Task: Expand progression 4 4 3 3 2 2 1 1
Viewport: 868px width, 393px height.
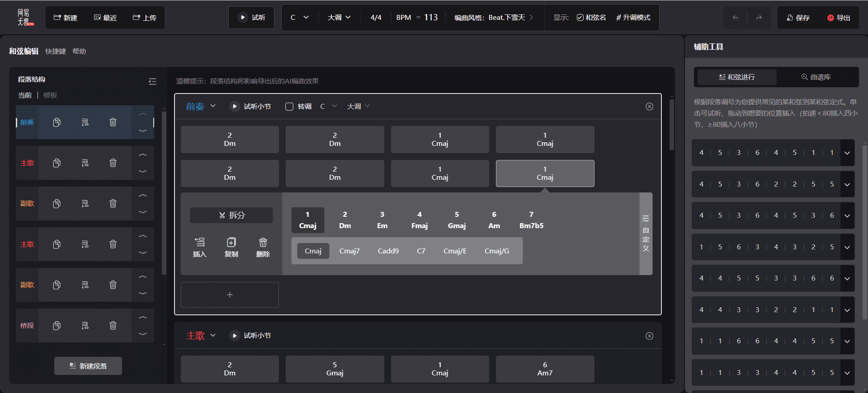Action: click(847, 310)
